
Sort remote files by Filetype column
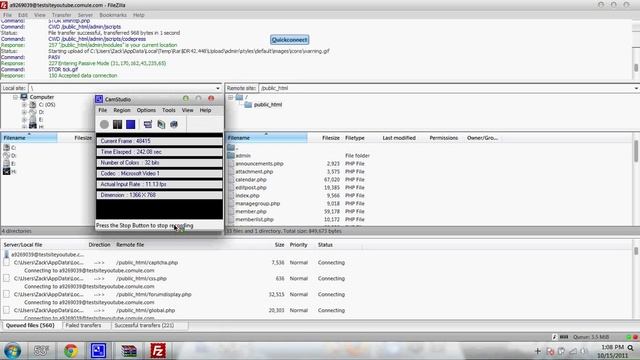[x=355, y=138]
